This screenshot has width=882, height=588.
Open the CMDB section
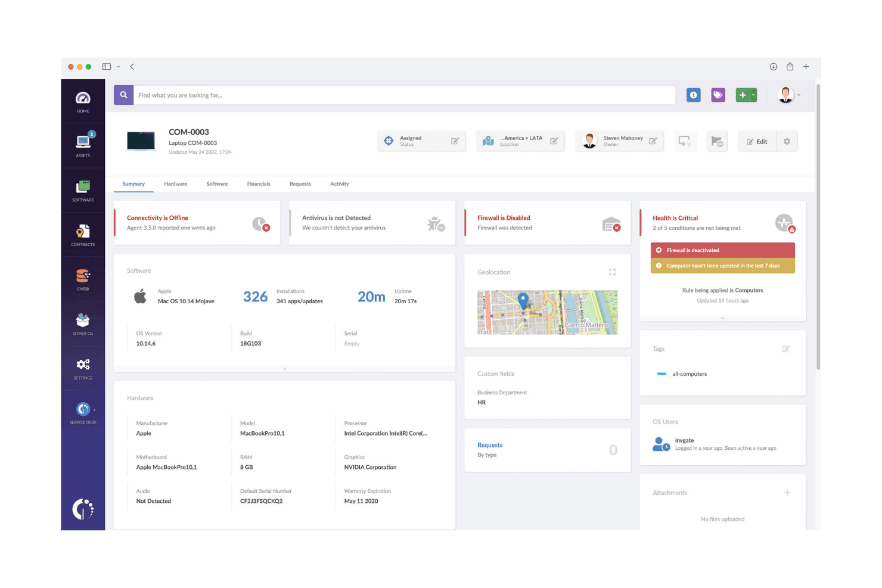point(83,280)
